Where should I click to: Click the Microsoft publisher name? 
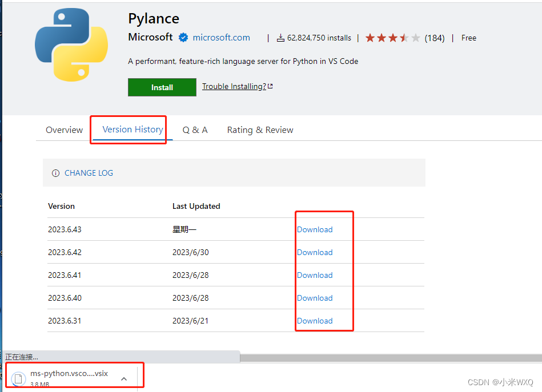pos(150,37)
